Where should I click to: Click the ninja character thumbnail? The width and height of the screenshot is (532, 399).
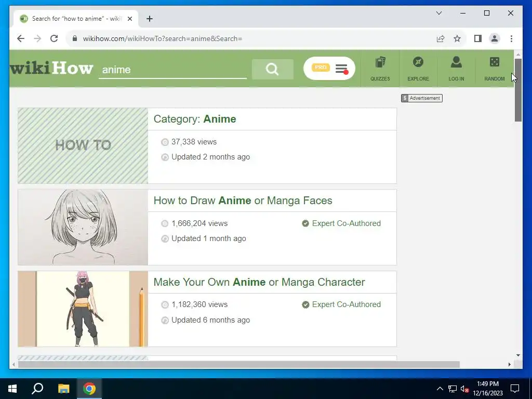point(83,309)
